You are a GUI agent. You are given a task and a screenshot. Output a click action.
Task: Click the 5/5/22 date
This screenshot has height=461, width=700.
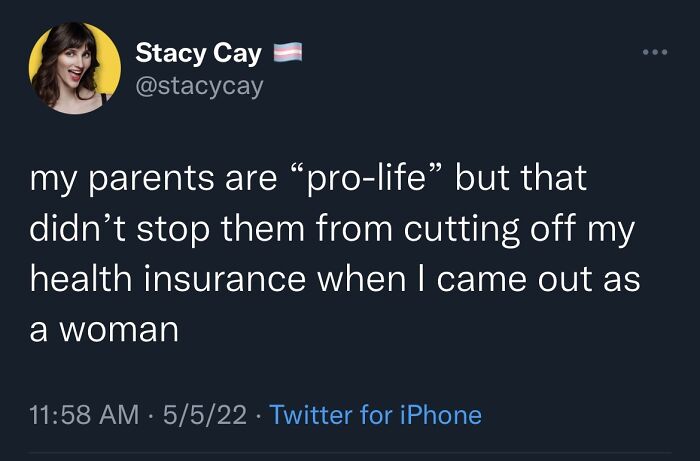coord(204,415)
